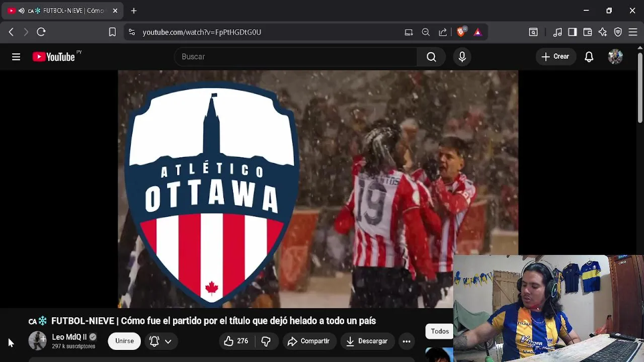Open a new browser tab
Screen dimensions: 644x362
pyautogui.click(x=134, y=11)
